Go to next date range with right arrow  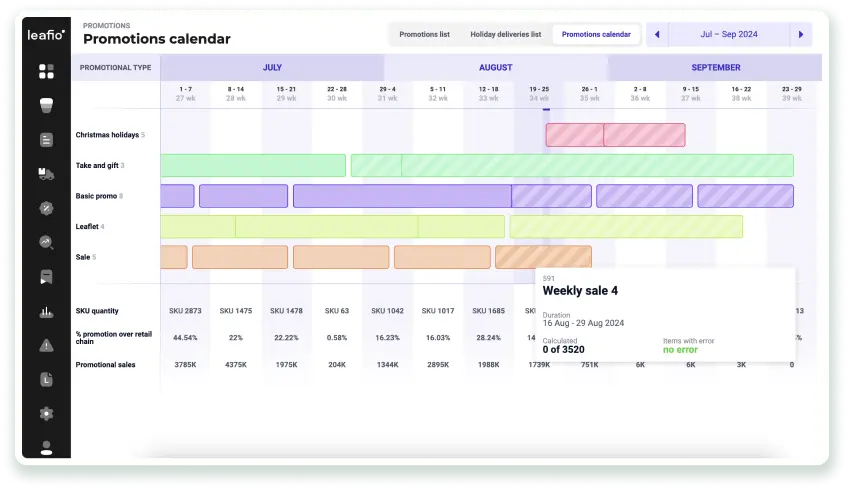[x=801, y=35]
